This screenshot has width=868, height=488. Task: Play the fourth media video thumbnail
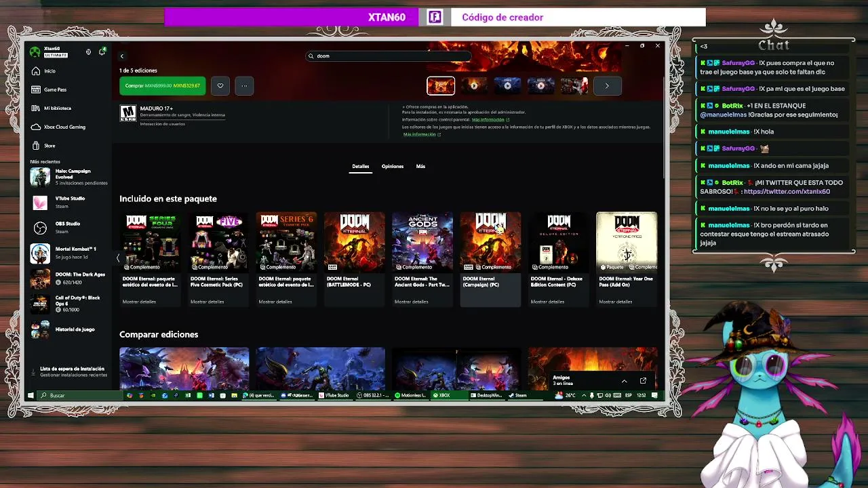click(x=540, y=85)
